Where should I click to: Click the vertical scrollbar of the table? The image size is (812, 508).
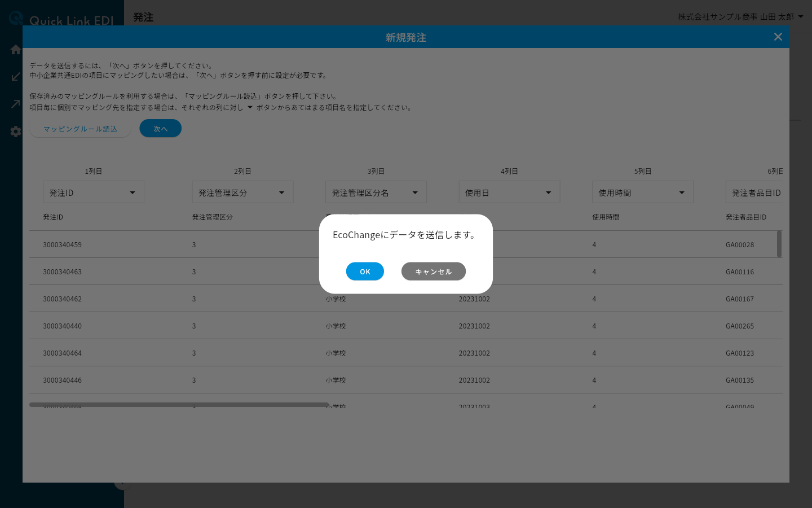[779, 244]
